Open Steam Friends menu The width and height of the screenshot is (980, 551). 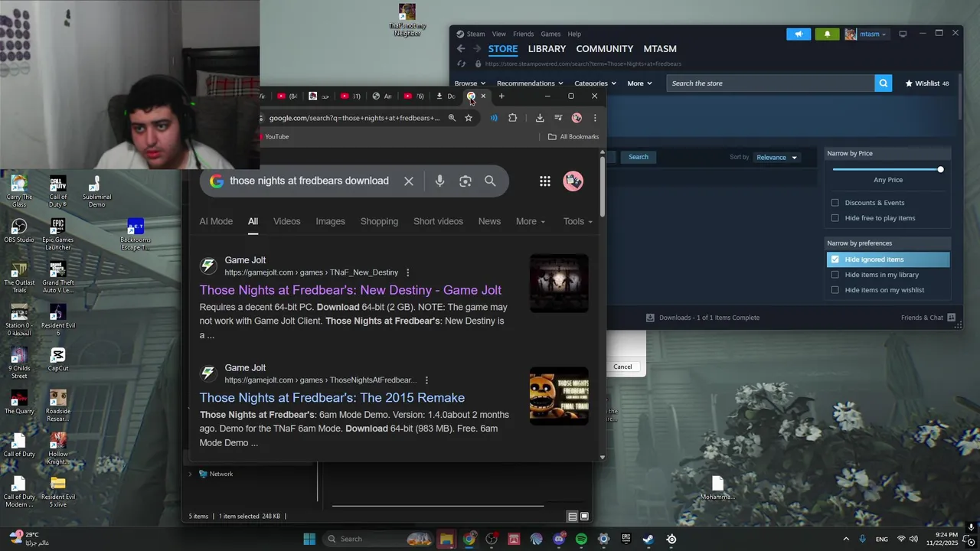click(524, 34)
